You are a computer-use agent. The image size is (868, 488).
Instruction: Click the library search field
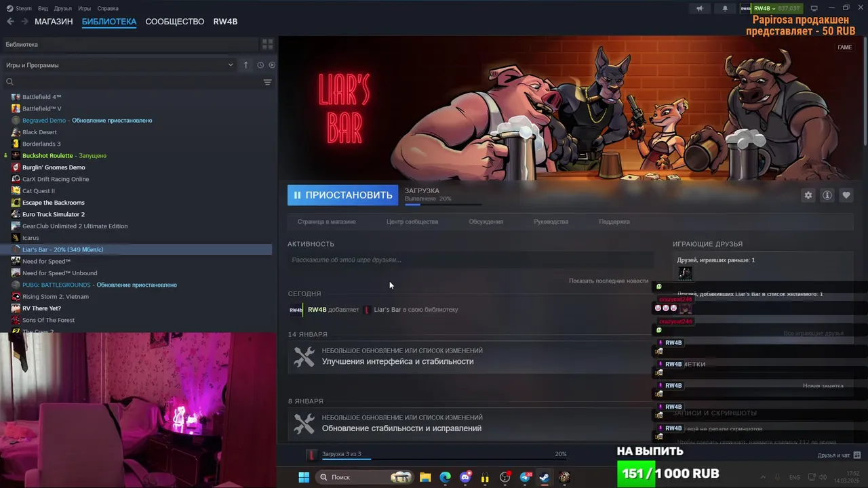132,82
